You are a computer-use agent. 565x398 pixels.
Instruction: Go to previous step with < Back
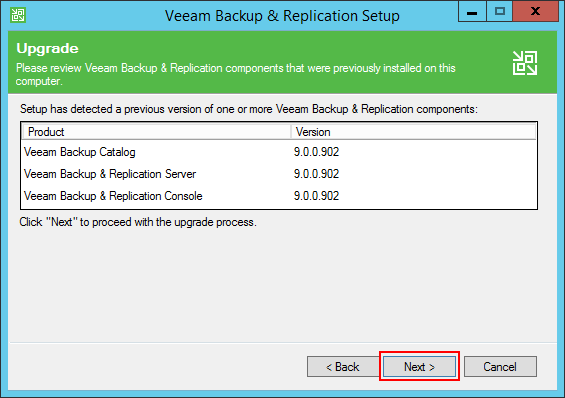(343, 367)
